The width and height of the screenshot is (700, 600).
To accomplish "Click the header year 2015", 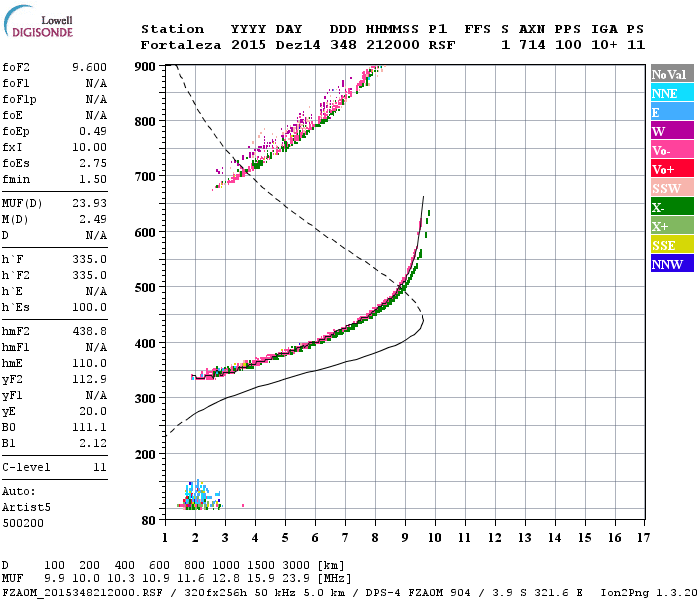I will pos(248,45).
